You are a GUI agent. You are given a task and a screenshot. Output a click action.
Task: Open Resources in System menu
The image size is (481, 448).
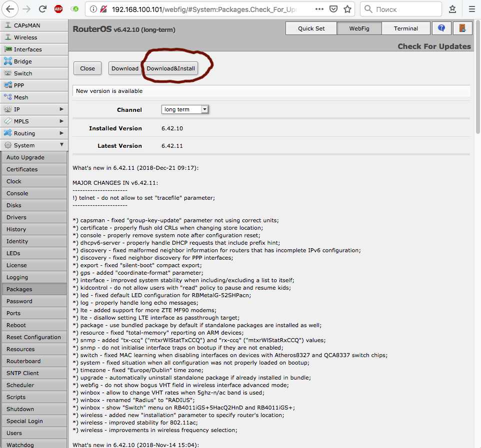coord(34,349)
